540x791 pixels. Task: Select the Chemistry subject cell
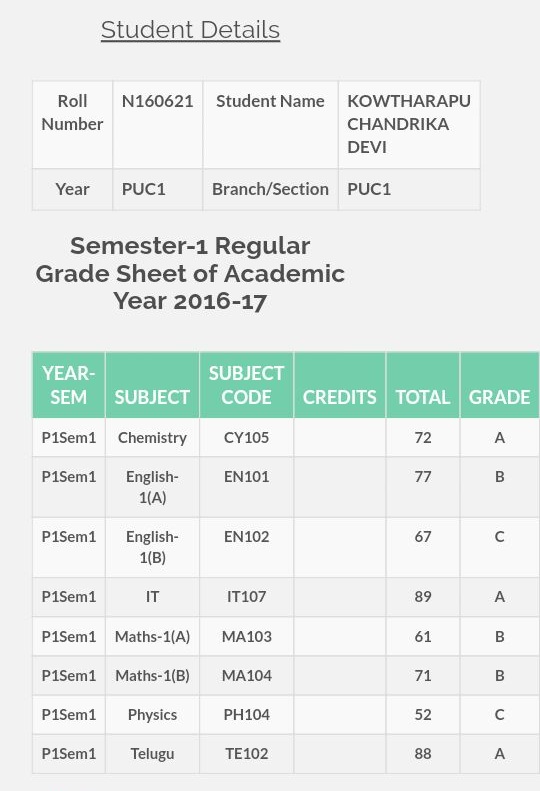[x=152, y=438]
